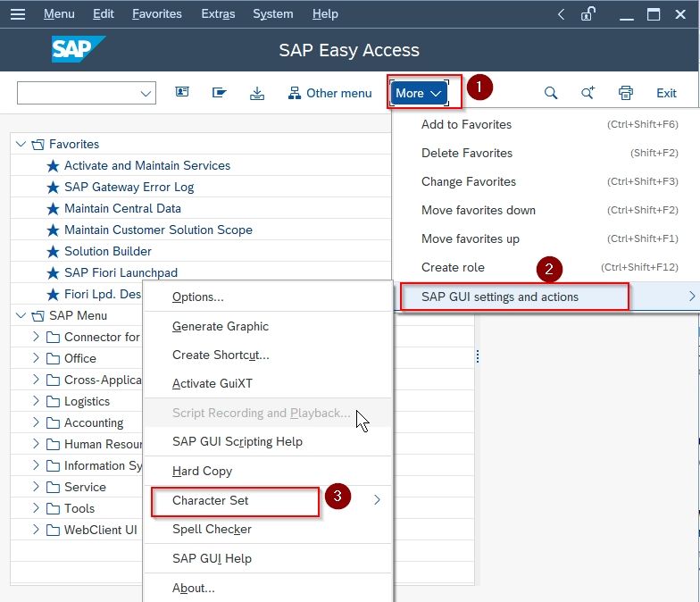
Task: Choose About... menu entry
Action: click(x=268, y=588)
